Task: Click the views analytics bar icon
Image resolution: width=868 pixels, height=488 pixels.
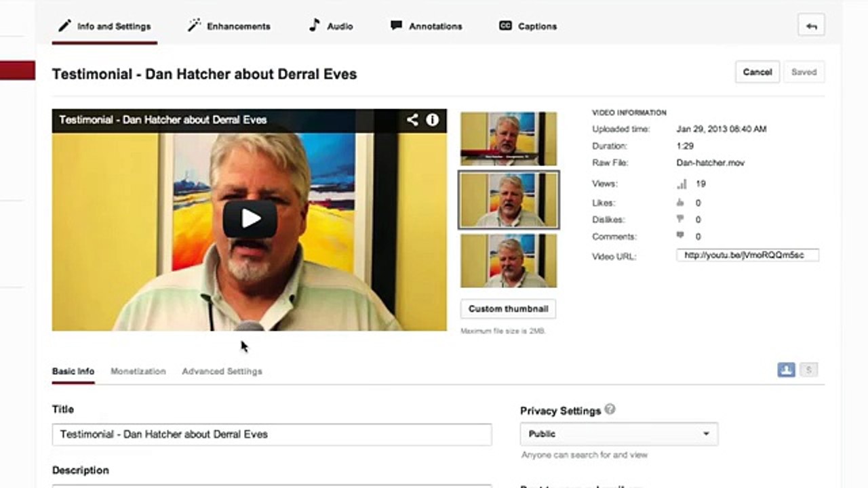Action: (x=682, y=184)
